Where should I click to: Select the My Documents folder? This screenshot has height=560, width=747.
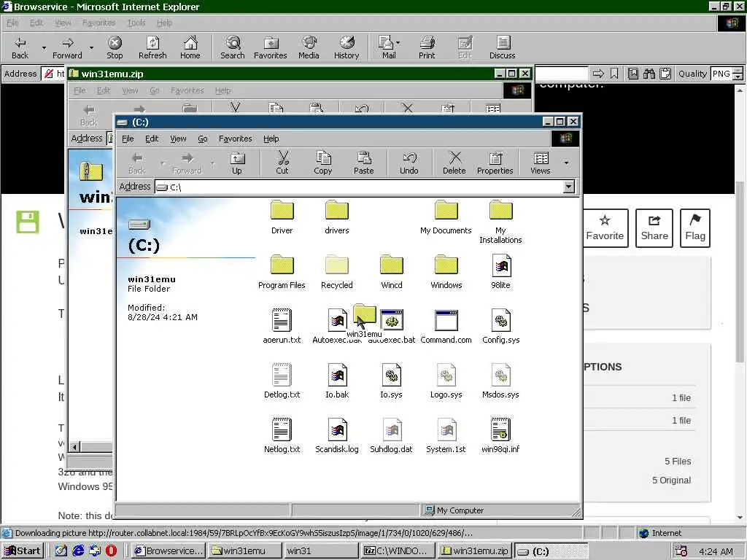click(446, 217)
